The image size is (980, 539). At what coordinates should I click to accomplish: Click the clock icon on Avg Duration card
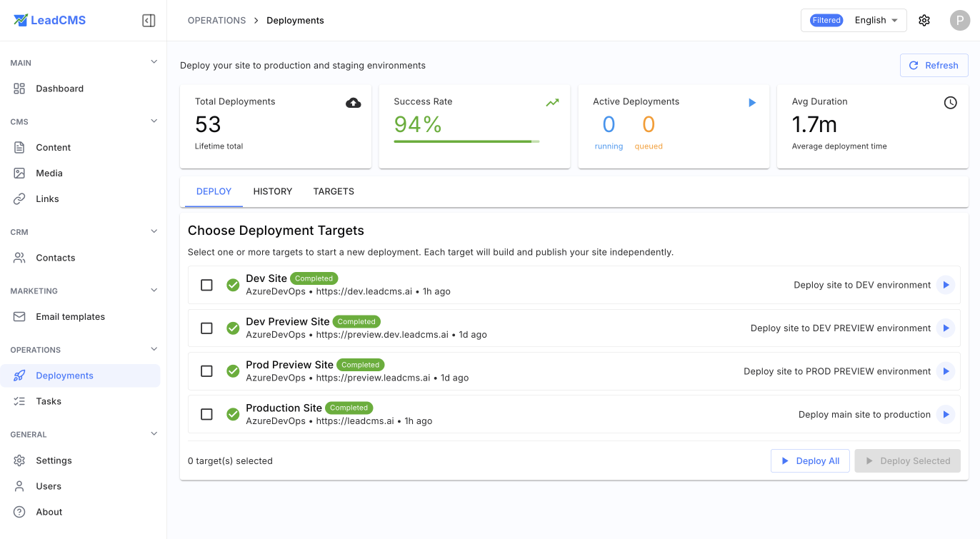(x=951, y=103)
